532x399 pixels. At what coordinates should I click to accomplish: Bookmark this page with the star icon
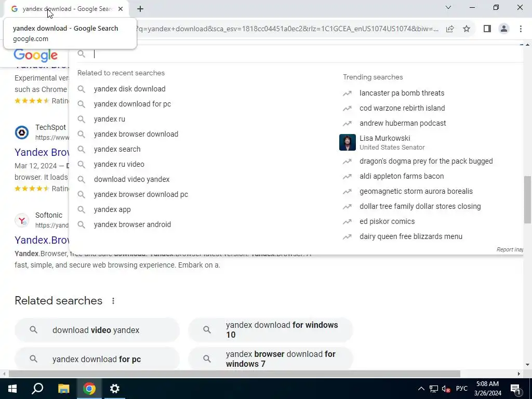click(467, 29)
